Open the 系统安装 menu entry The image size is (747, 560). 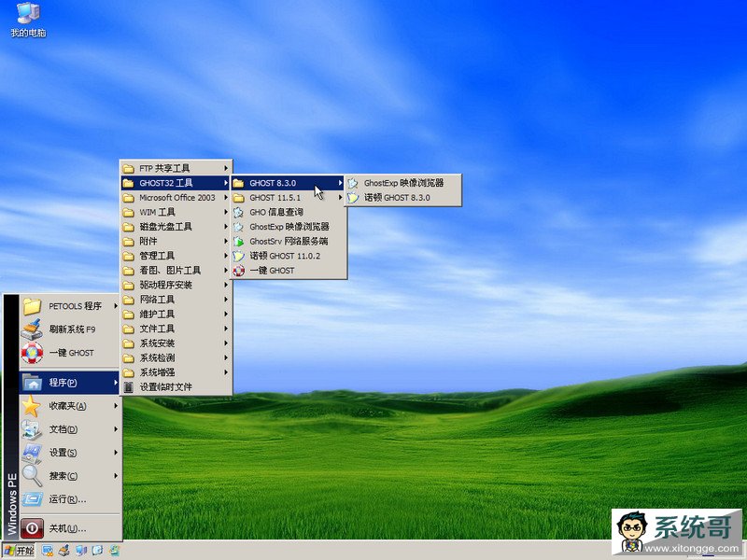pos(176,343)
